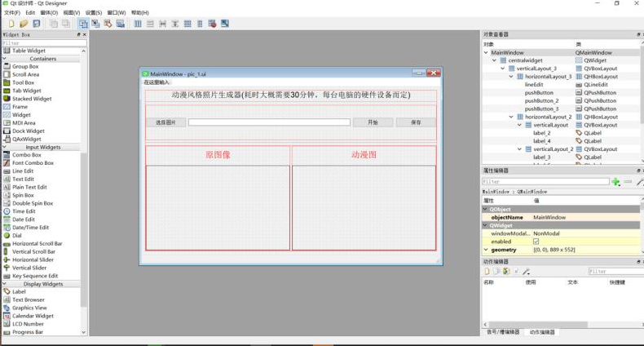The image size is (644, 346).
Task: Activate the Edit Widgets mode icon
Action: [83, 24]
